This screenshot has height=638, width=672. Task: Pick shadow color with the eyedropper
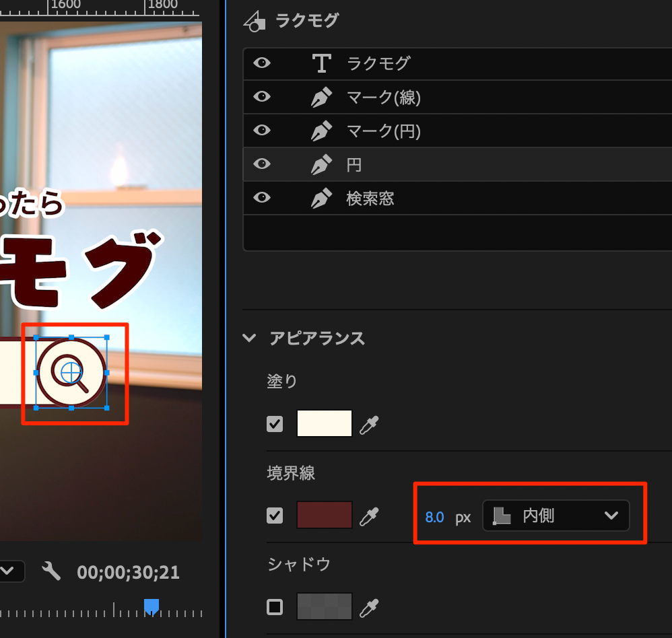coord(368,608)
